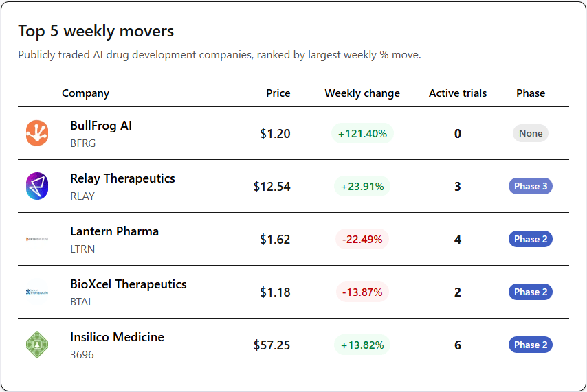Click the BTAI ticker symbol
The image size is (587, 392).
pyautogui.click(x=80, y=302)
